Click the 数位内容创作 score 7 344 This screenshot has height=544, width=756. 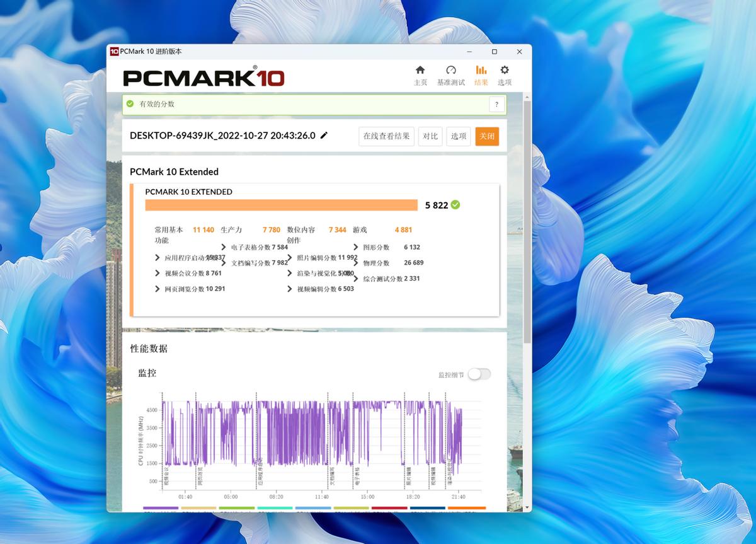click(x=338, y=230)
